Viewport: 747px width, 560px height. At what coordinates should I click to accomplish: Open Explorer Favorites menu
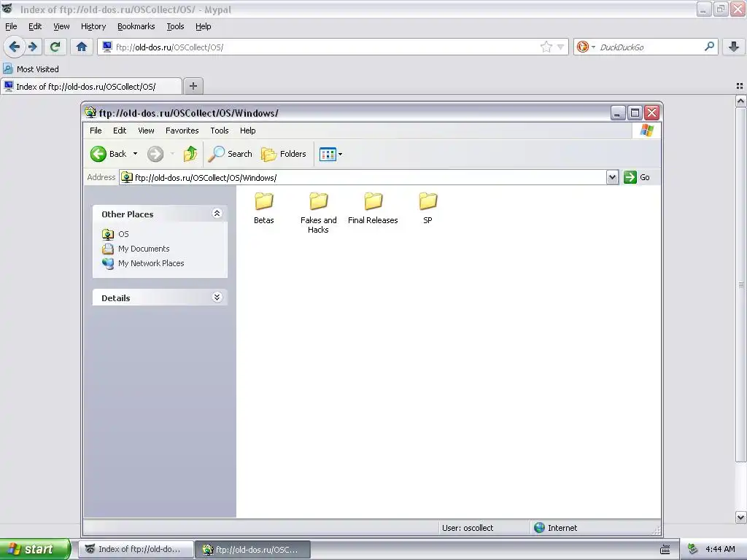pos(182,131)
